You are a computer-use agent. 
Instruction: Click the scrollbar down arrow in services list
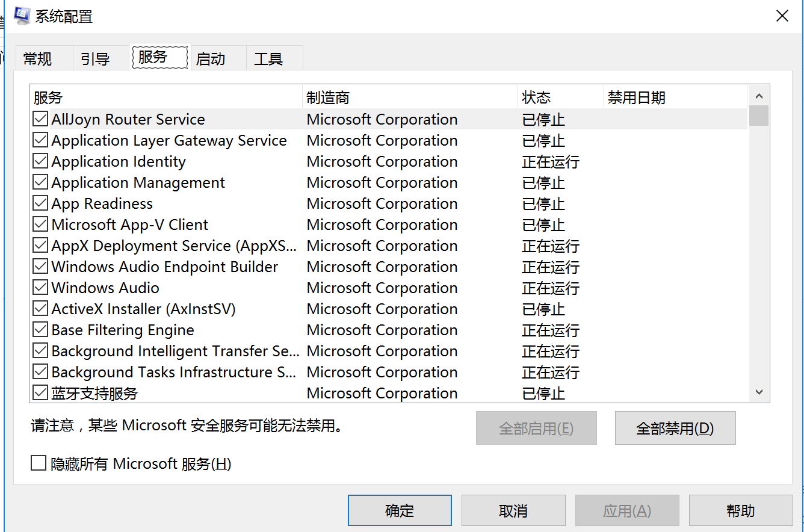coord(759,392)
